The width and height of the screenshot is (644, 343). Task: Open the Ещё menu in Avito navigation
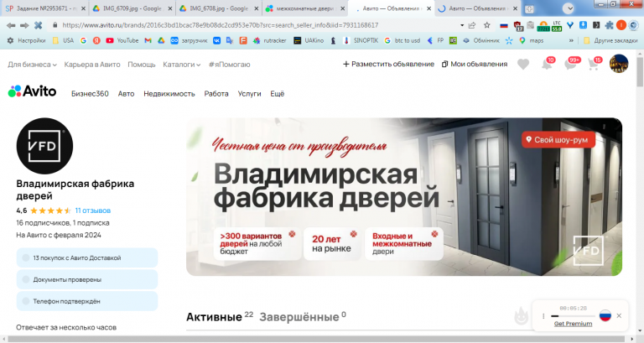(x=278, y=94)
